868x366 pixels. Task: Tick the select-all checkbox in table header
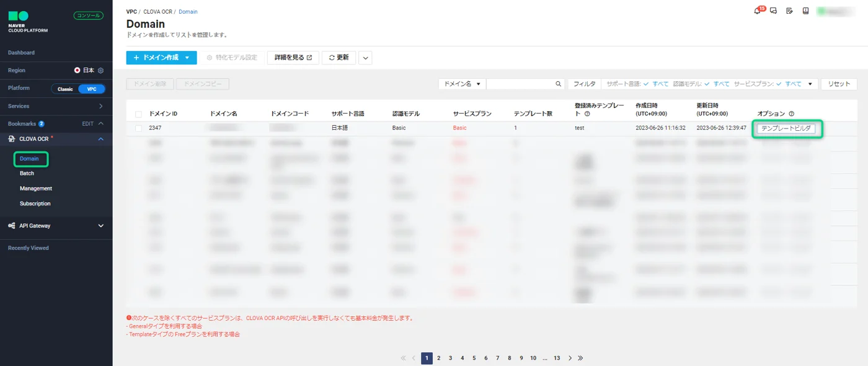click(x=138, y=114)
